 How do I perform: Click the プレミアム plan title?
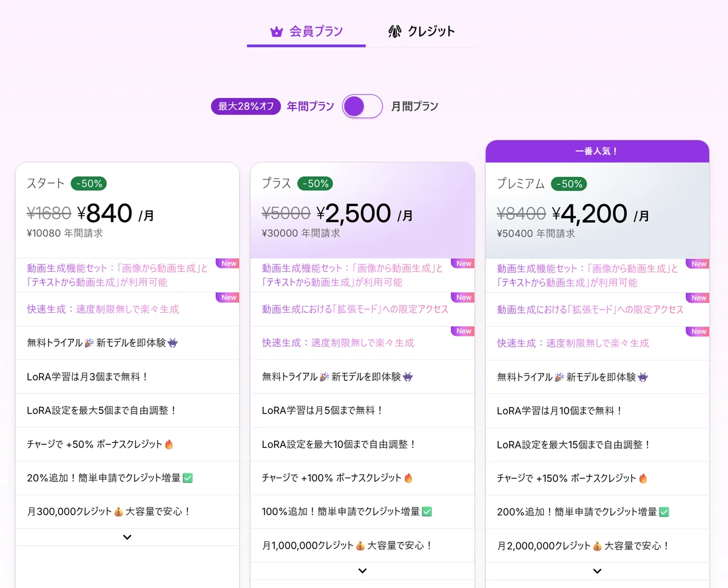pyautogui.click(x=521, y=184)
